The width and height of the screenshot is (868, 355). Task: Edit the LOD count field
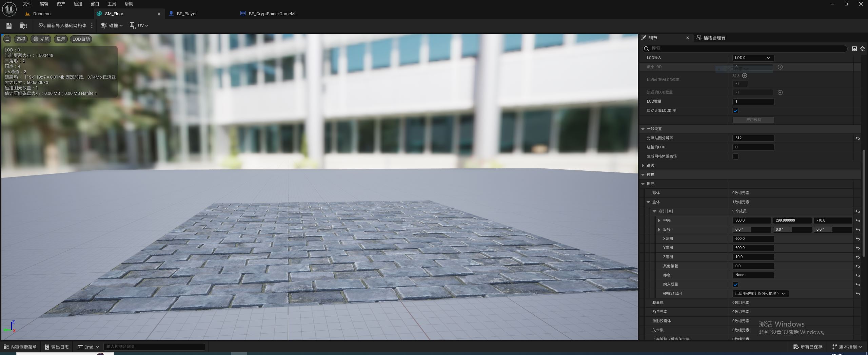pos(753,101)
